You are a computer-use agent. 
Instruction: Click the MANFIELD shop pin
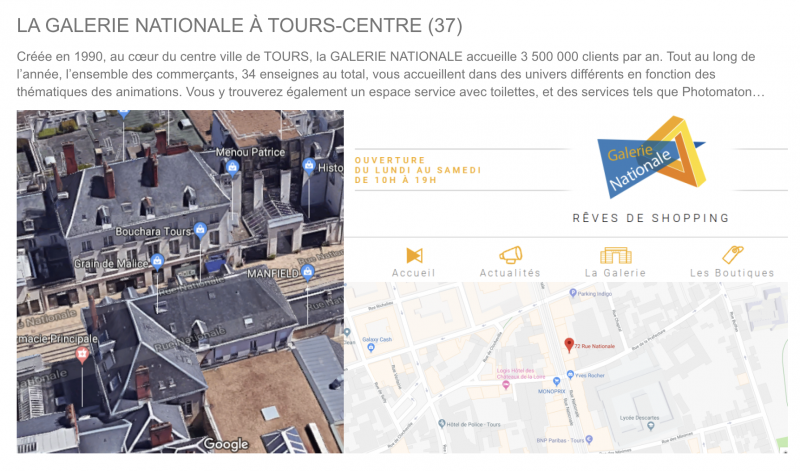coord(308,272)
